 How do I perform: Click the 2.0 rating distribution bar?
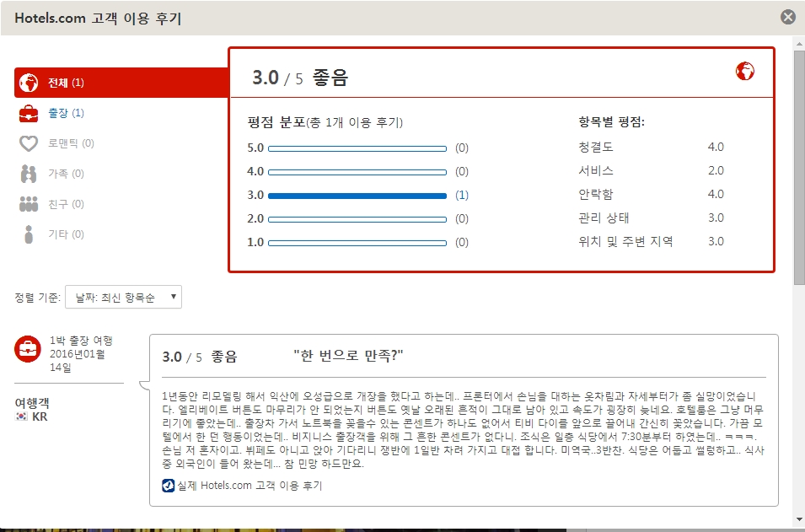point(357,219)
